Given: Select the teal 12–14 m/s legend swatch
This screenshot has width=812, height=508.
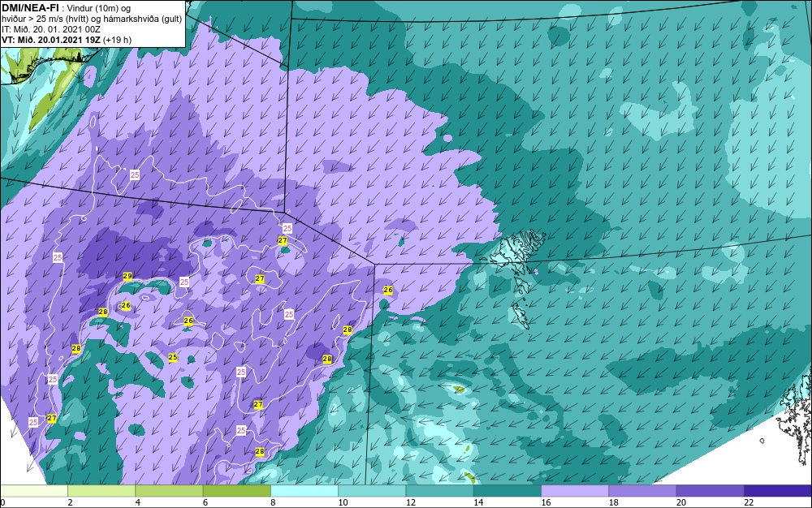Looking at the screenshot, I should 439,490.
